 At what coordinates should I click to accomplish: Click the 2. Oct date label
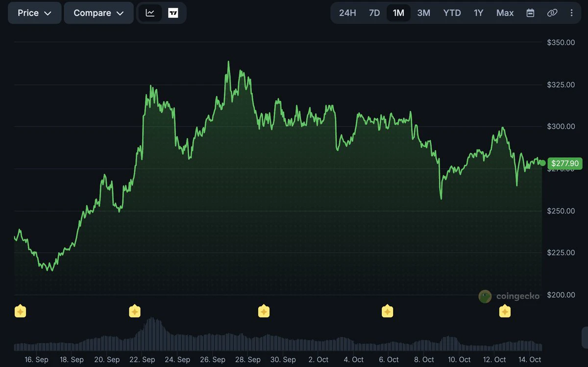tap(319, 360)
